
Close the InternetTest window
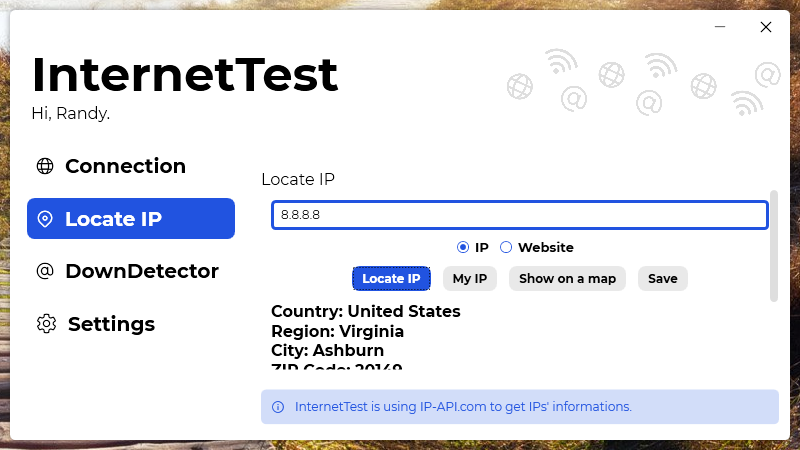point(765,27)
